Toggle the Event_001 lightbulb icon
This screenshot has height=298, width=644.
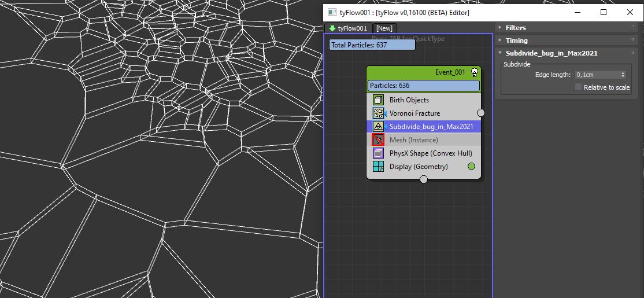point(475,72)
